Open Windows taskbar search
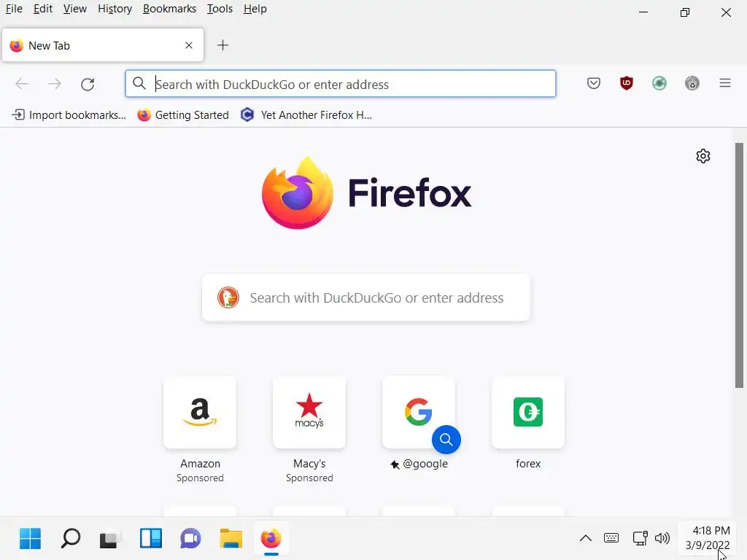Image resolution: width=747 pixels, height=560 pixels. point(71,539)
